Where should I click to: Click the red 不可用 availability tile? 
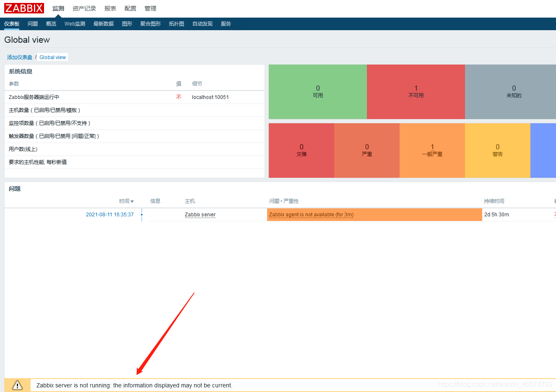coord(416,92)
